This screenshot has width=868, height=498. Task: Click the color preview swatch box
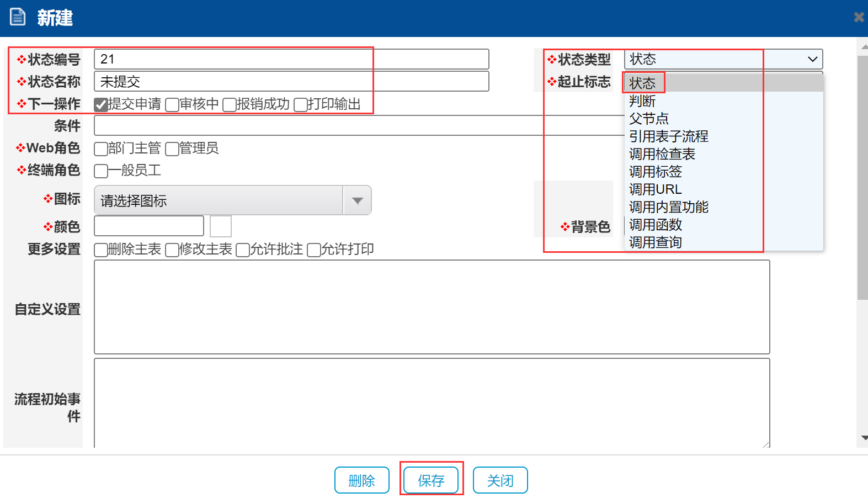221,226
